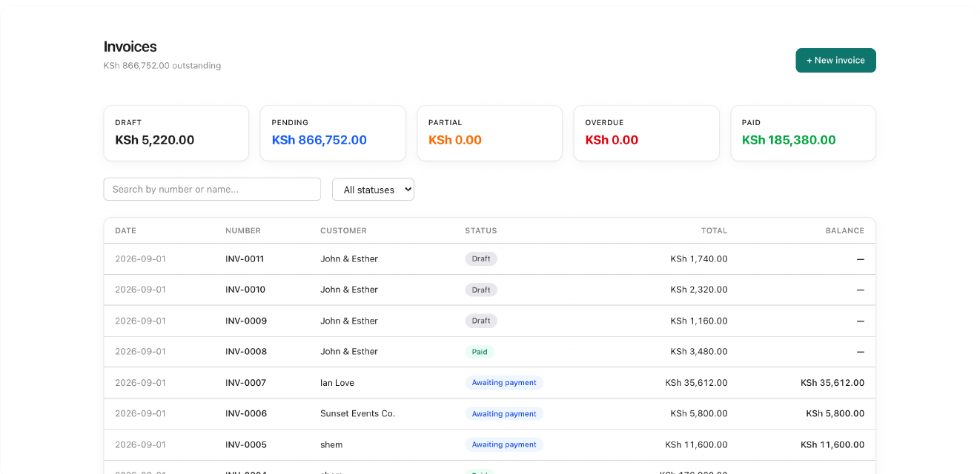Select the Overdue summary card
Viewport: 980px width, 474px height.
click(x=646, y=133)
